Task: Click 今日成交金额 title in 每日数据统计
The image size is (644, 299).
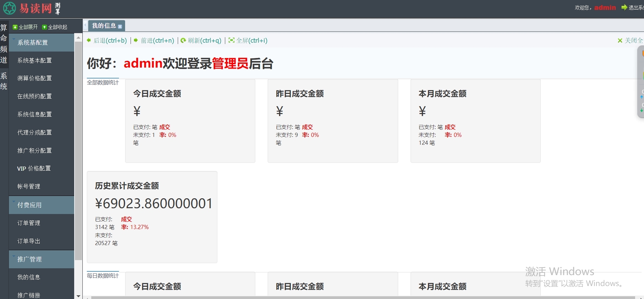Action: tap(157, 286)
